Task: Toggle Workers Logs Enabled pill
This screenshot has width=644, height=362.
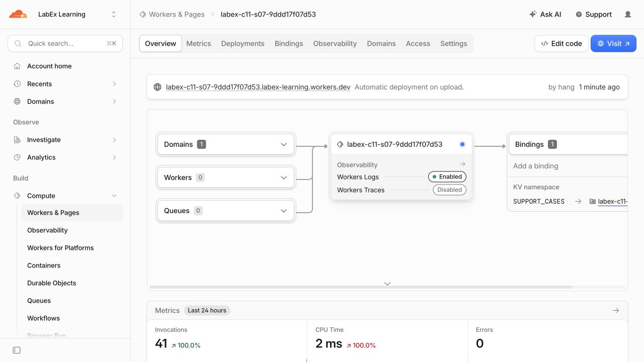Action: (447, 177)
